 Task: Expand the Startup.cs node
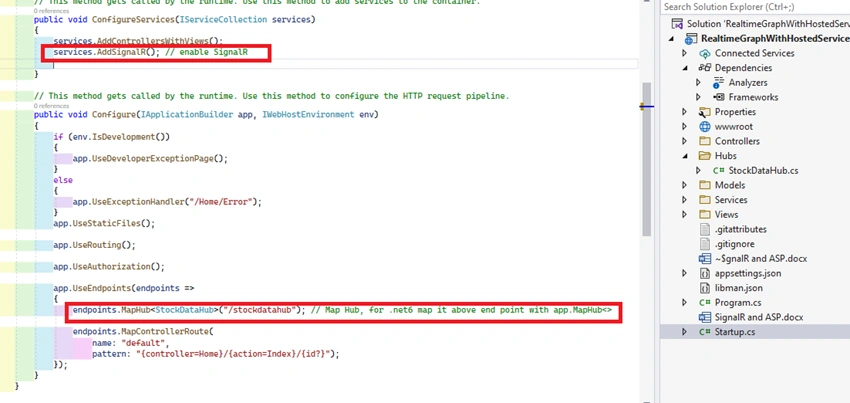tap(684, 331)
